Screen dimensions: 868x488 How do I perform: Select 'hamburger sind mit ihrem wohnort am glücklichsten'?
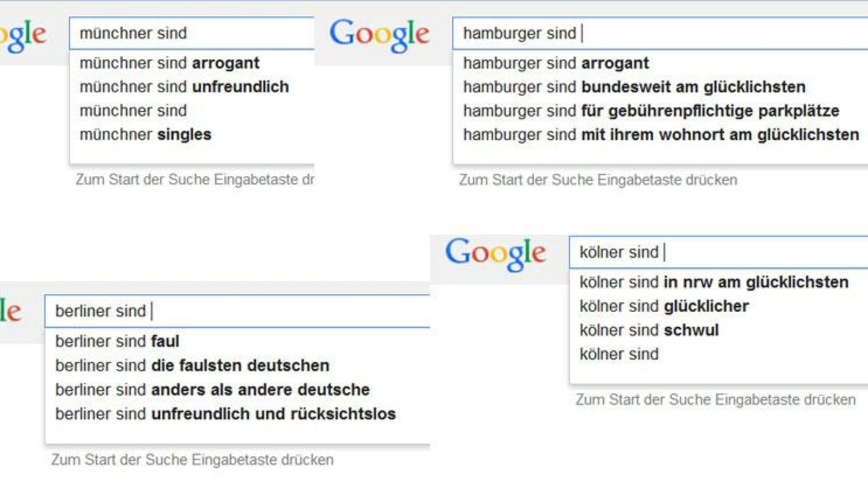pos(660,135)
